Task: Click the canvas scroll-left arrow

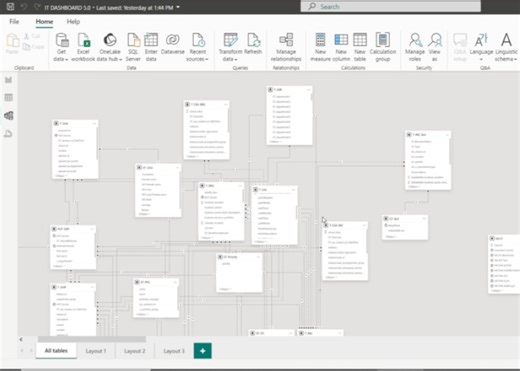Action: [x=21, y=339]
